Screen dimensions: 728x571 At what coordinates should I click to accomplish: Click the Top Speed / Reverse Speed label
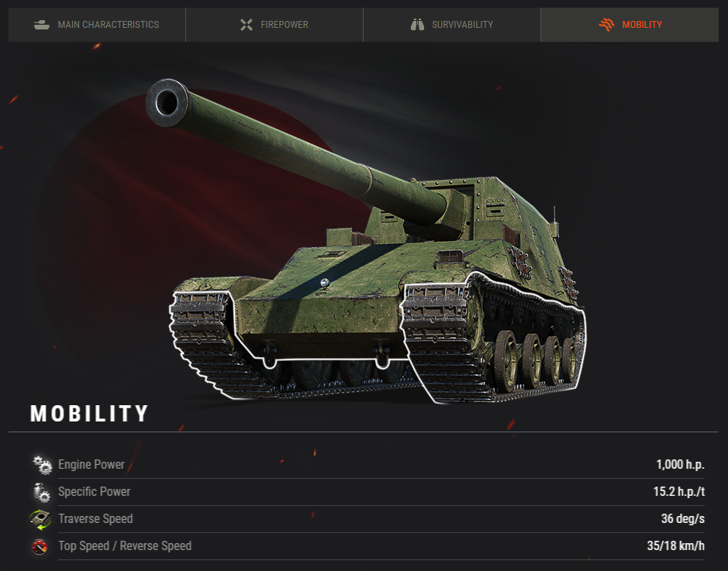point(125,546)
